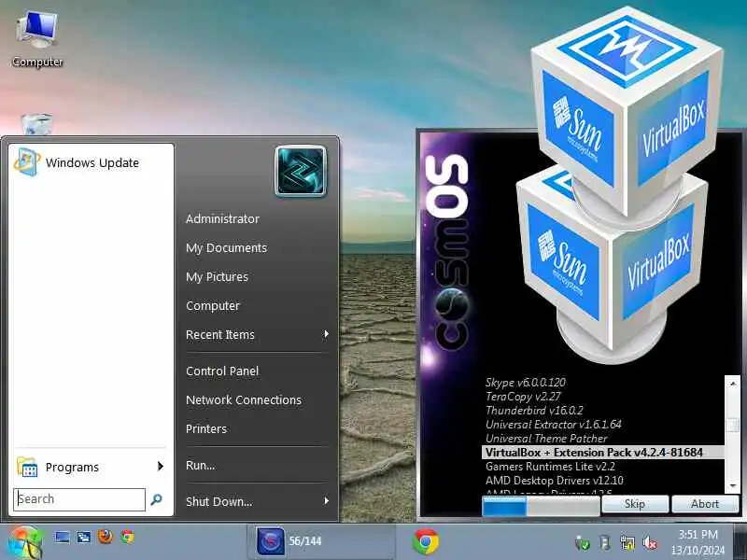
Task: Click the taskbar date 13/10/2024
Action: [698, 550]
